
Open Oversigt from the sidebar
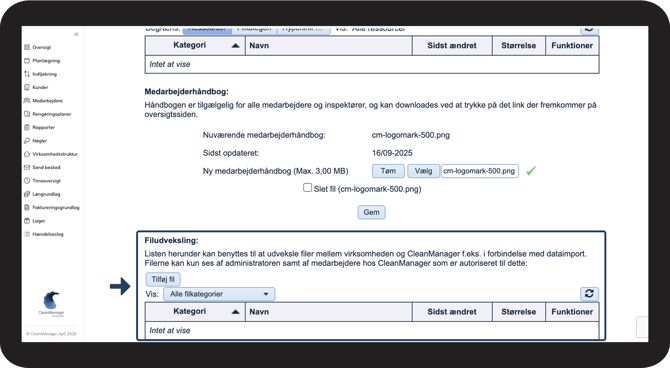[38, 47]
